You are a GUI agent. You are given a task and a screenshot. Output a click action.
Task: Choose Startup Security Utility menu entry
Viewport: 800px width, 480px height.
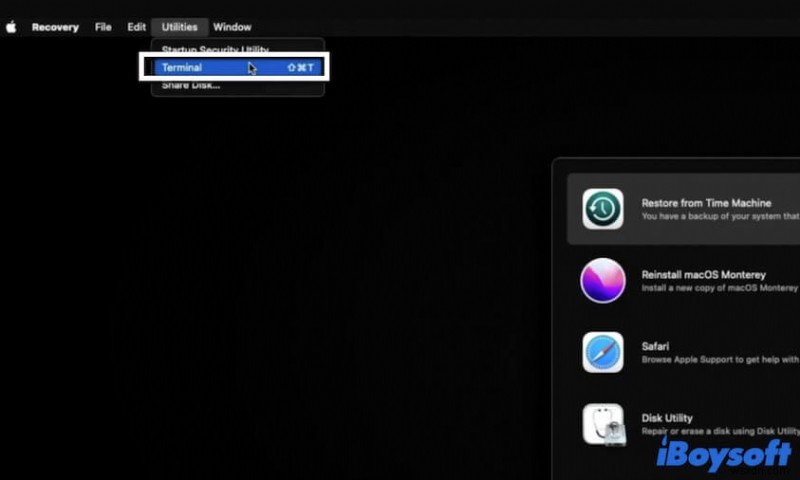point(215,49)
